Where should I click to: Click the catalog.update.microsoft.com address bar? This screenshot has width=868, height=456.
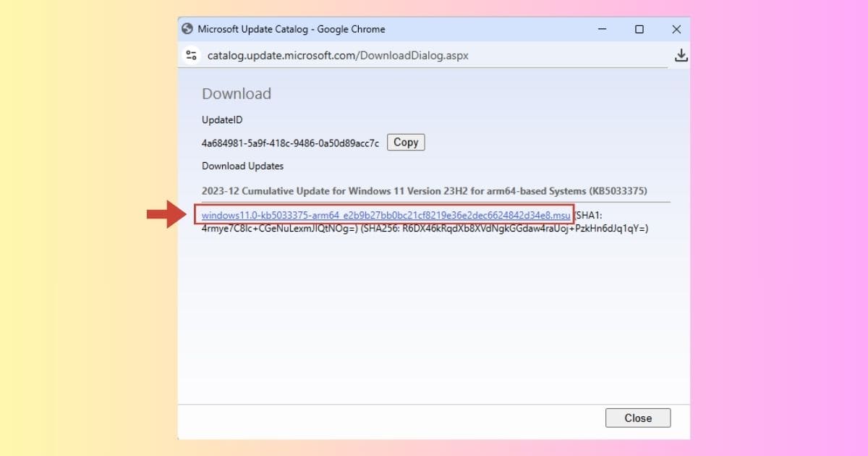(x=338, y=55)
